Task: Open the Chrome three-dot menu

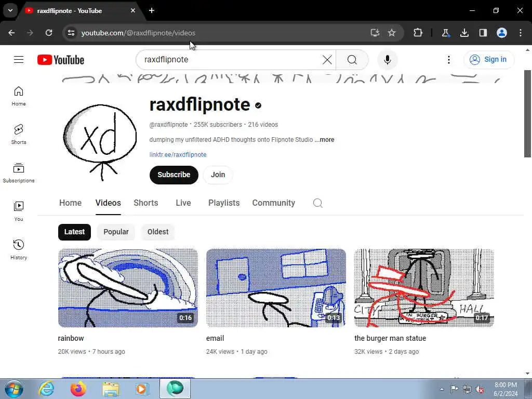Action: click(521, 33)
